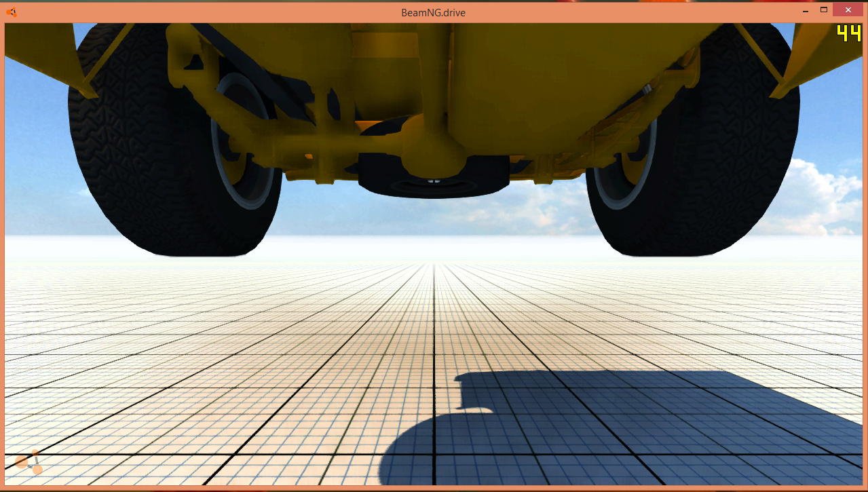
Task: Click the orange node icon in bottom-left corner
Action: click(x=29, y=461)
